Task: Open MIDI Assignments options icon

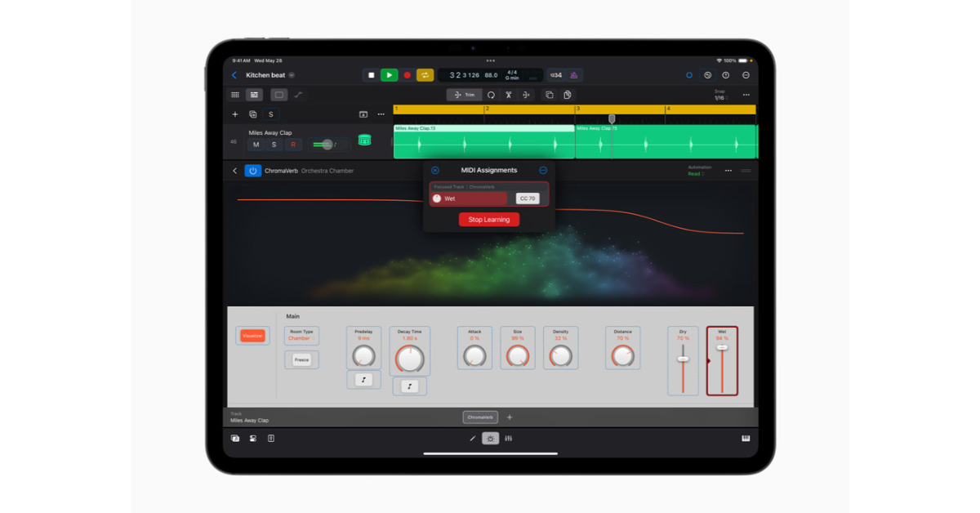Action: coord(543,170)
